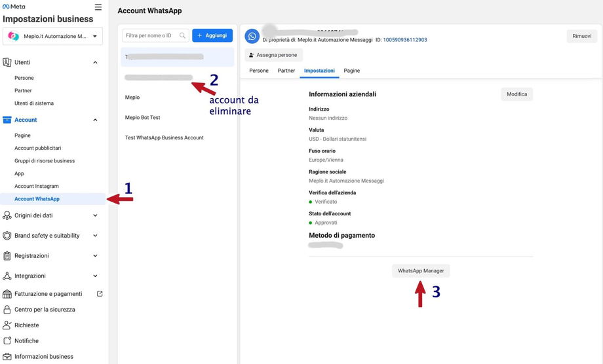Click the Richieste person icon
The width and height of the screenshot is (603, 364).
point(7,325)
